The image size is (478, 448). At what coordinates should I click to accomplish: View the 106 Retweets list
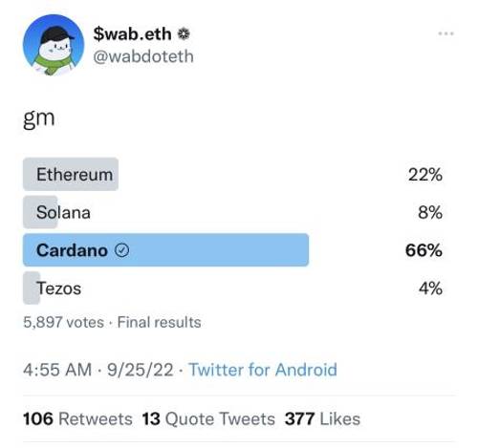pyautogui.click(x=77, y=418)
